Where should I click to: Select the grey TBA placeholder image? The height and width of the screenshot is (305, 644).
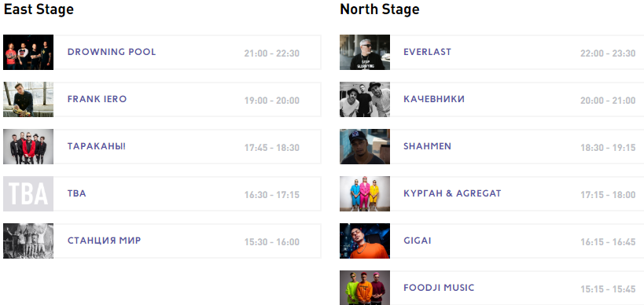tap(28, 193)
